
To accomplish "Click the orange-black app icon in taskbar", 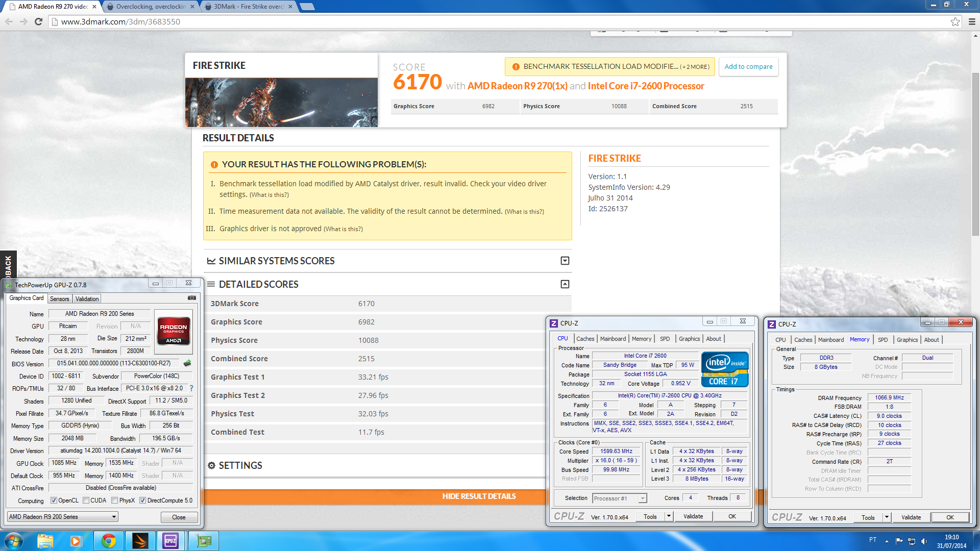I will pos(140,541).
